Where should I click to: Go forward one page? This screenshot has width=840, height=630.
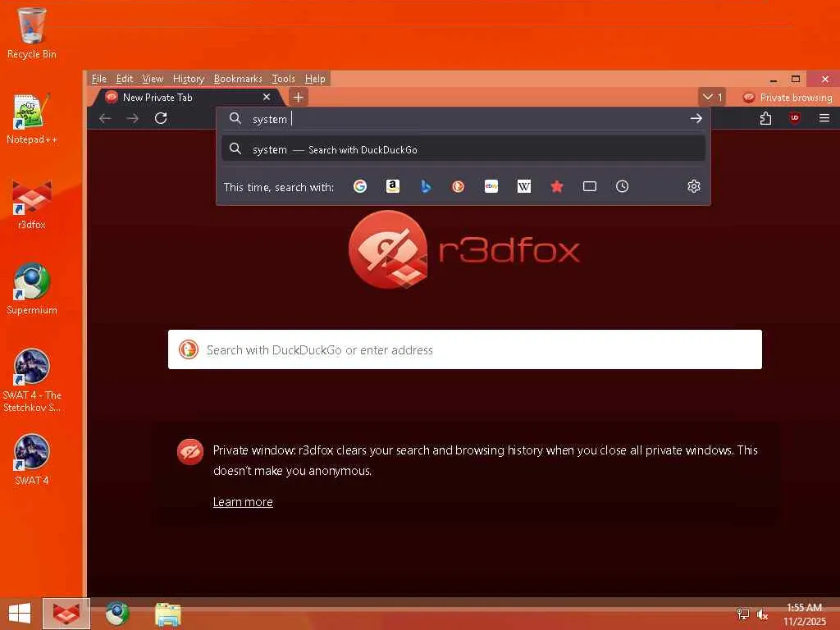coord(133,118)
